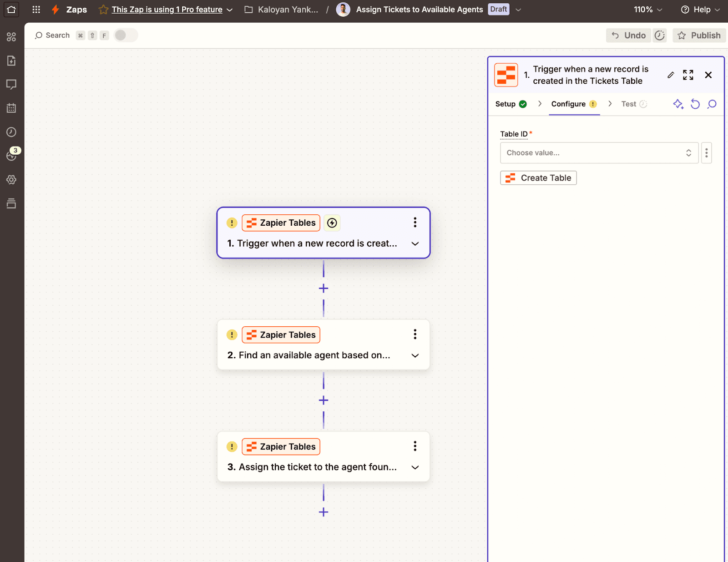Open three-dot menu on step 1 card

click(x=415, y=222)
